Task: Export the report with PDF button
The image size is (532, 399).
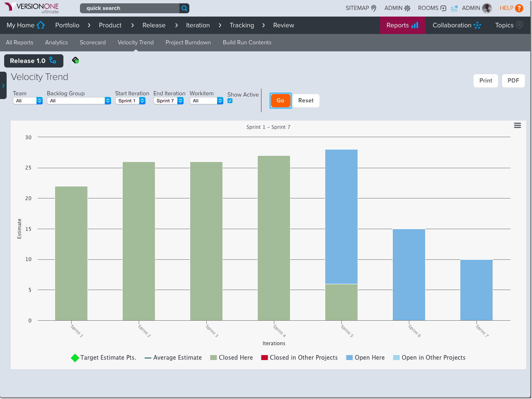Action: click(x=513, y=80)
